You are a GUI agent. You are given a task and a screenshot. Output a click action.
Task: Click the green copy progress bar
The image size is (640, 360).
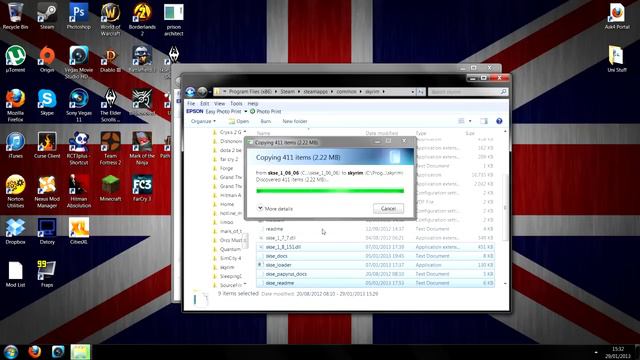pos(330,191)
